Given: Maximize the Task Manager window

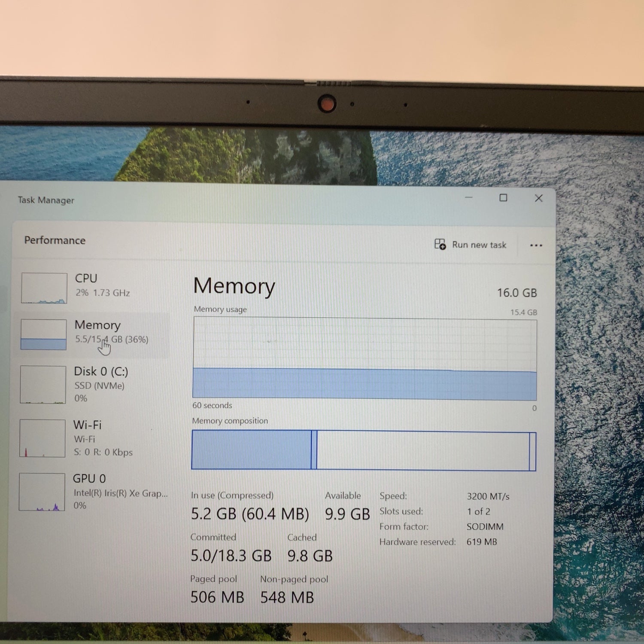Looking at the screenshot, I should pos(503,198).
